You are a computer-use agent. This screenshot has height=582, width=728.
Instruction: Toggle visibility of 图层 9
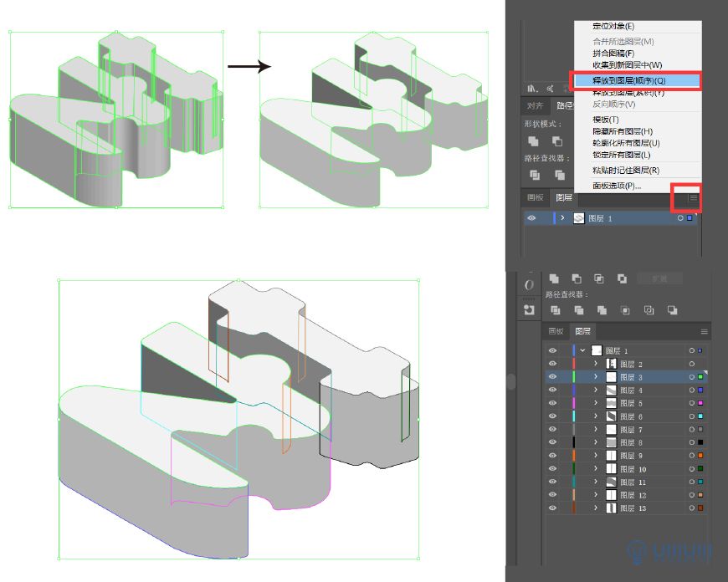552,456
